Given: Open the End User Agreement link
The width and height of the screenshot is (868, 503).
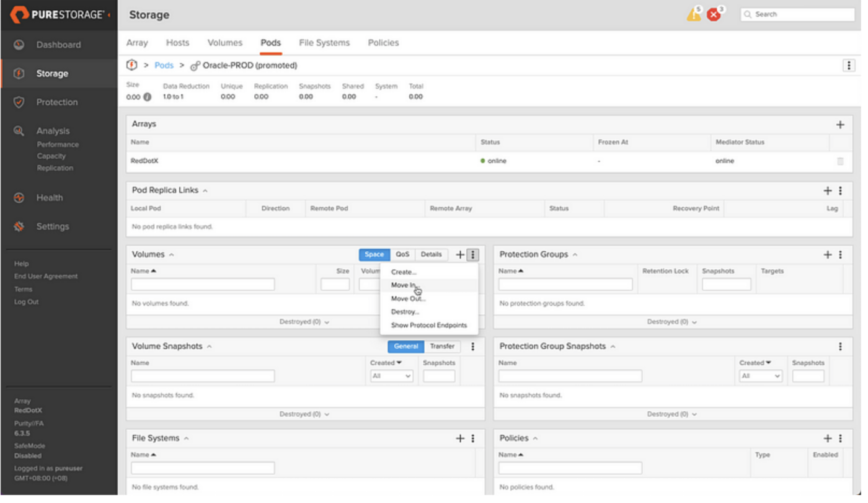Looking at the screenshot, I should click(x=46, y=277).
